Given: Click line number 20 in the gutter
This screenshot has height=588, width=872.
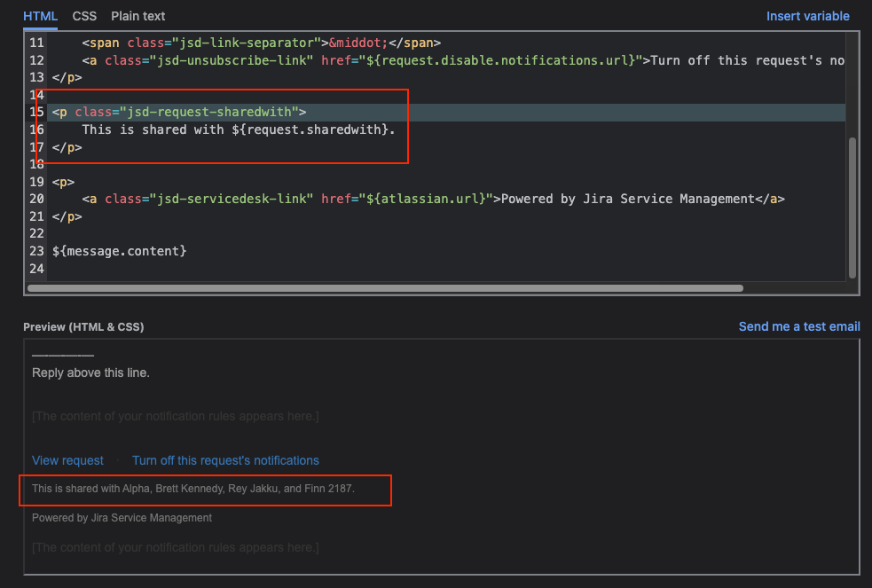Looking at the screenshot, I should coord(35,199).
